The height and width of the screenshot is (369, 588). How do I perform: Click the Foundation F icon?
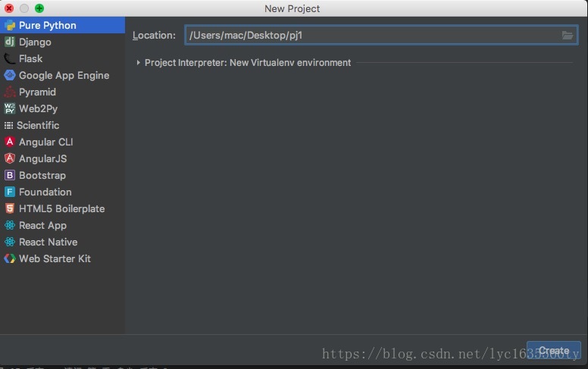pos(10,192)
